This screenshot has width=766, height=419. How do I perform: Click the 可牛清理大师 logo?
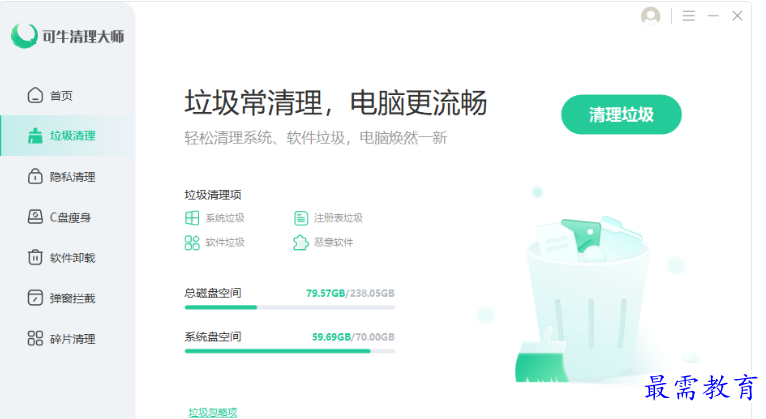[67, 36]
